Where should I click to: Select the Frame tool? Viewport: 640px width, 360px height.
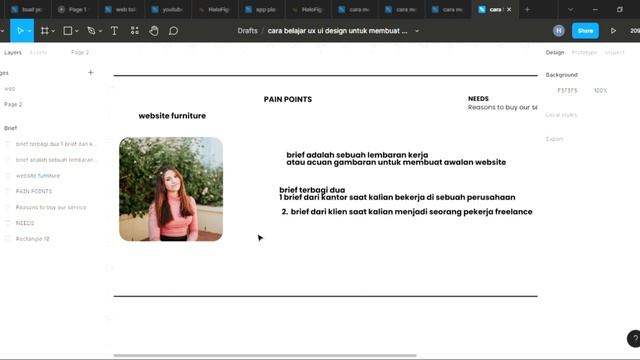coord(44,31)
